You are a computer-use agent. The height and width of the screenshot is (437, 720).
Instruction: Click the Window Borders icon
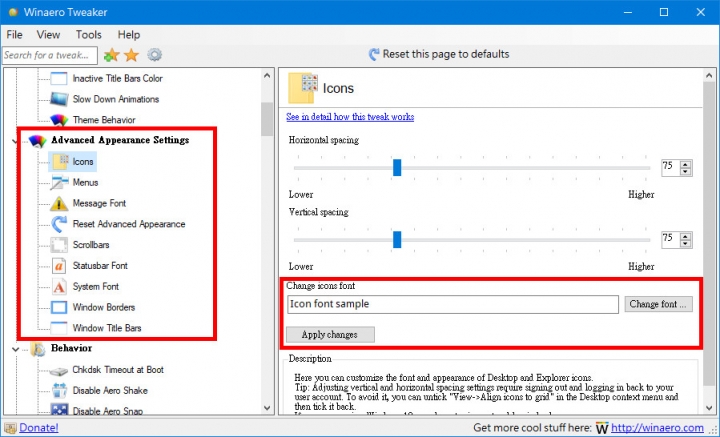pyautogui.click(x=59, y=307)
